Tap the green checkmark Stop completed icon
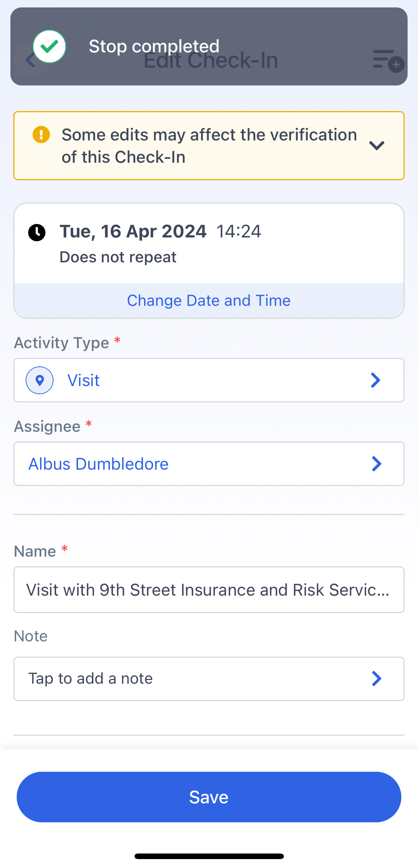418x868 pixels. point(49,46)
